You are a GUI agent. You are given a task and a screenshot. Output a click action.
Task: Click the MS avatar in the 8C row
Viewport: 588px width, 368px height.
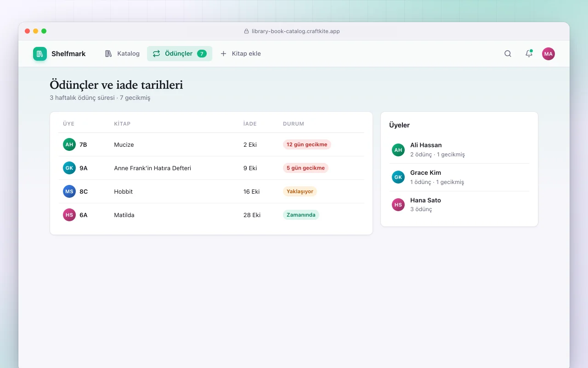pyautogui.click(x=69, y=191)
